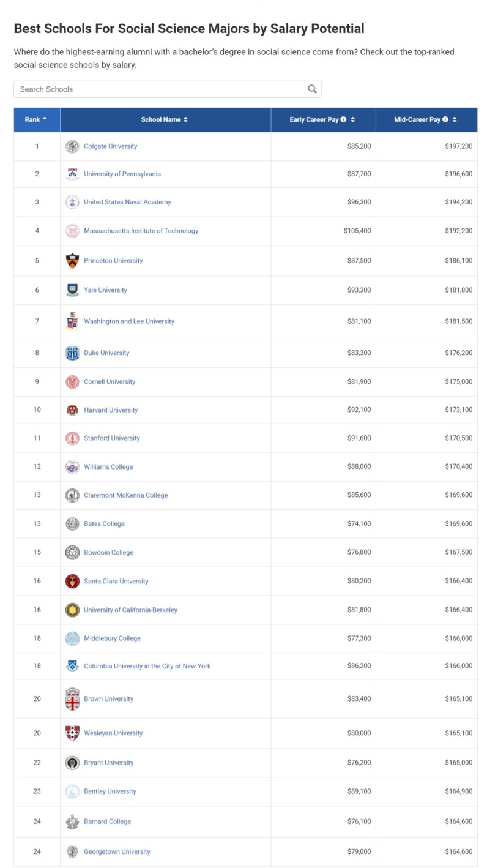Viewport: 498px width, 868px height.
Task: Sort by Early Career Pay arrows
Action: point(353,119)
